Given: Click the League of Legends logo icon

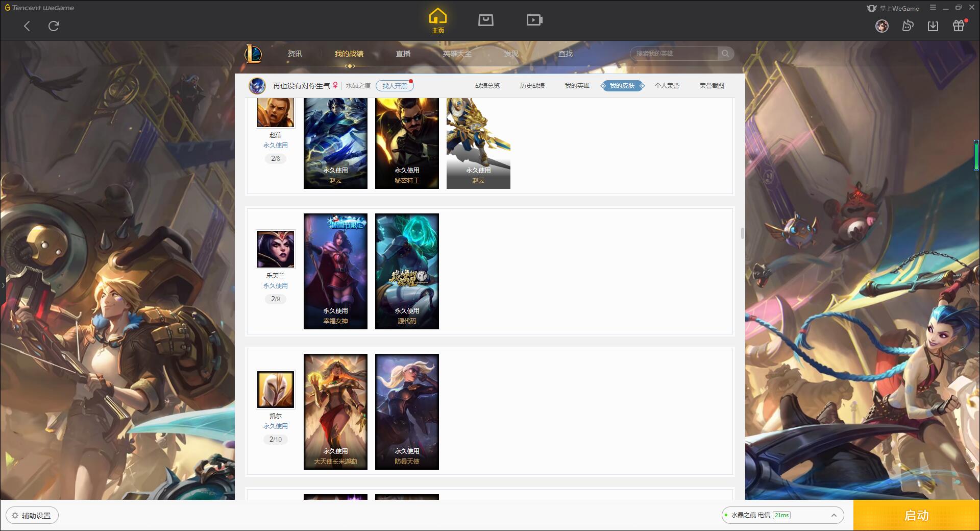Looking at the screenshot, I should click(253, 54).
